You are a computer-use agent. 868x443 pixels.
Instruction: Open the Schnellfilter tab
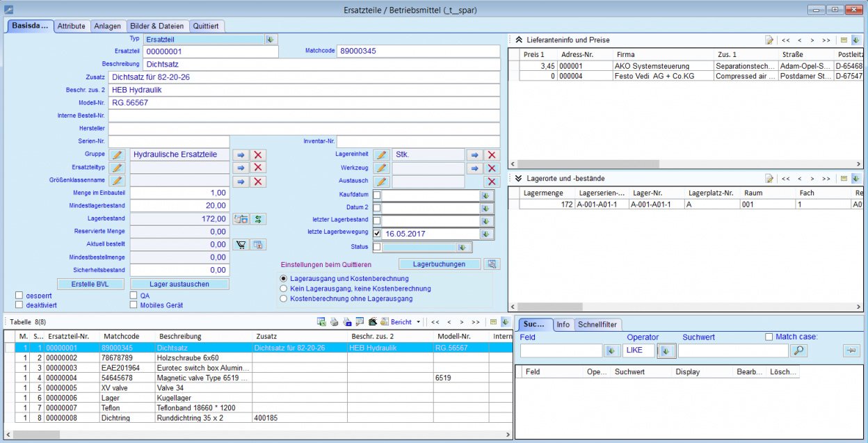tap(597, 325)
